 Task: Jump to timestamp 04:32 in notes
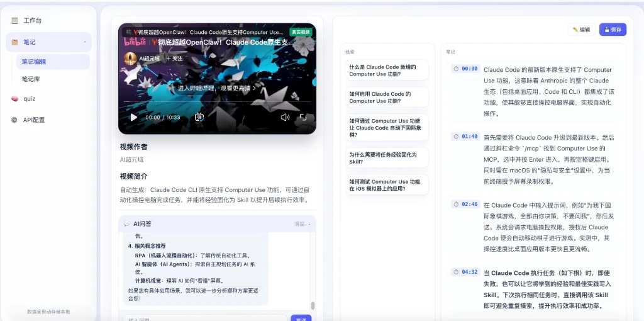point(465,272)
